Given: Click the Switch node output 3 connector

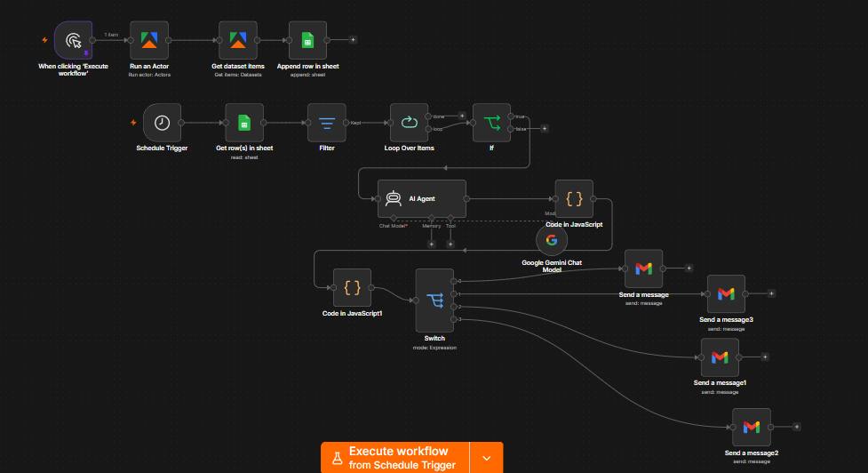Looking at the screenshot, I should point(454,319).
